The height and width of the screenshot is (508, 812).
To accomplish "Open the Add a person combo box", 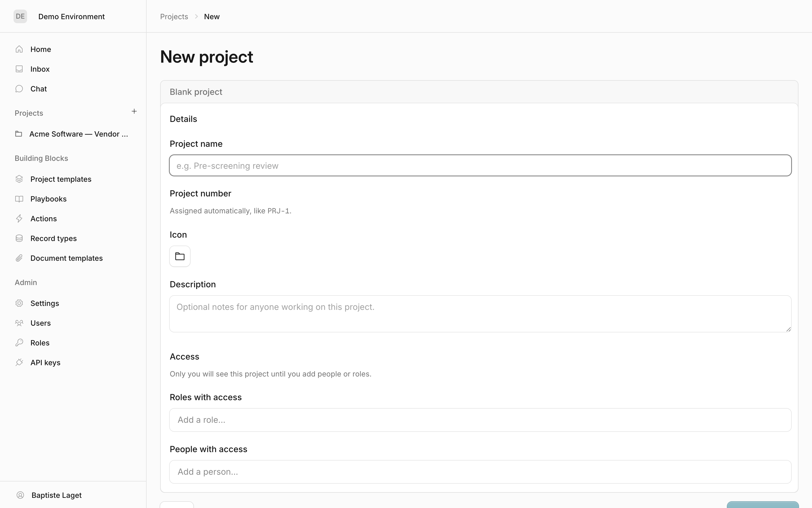I will (480, 472).
